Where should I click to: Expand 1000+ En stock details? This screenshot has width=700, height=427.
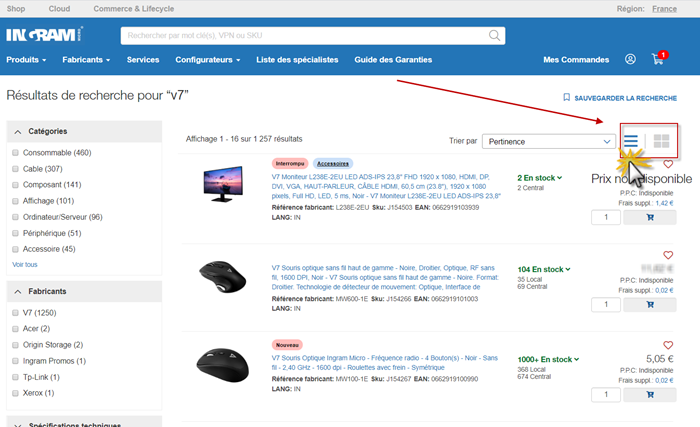pyautogui.click(x=548, y=360)
